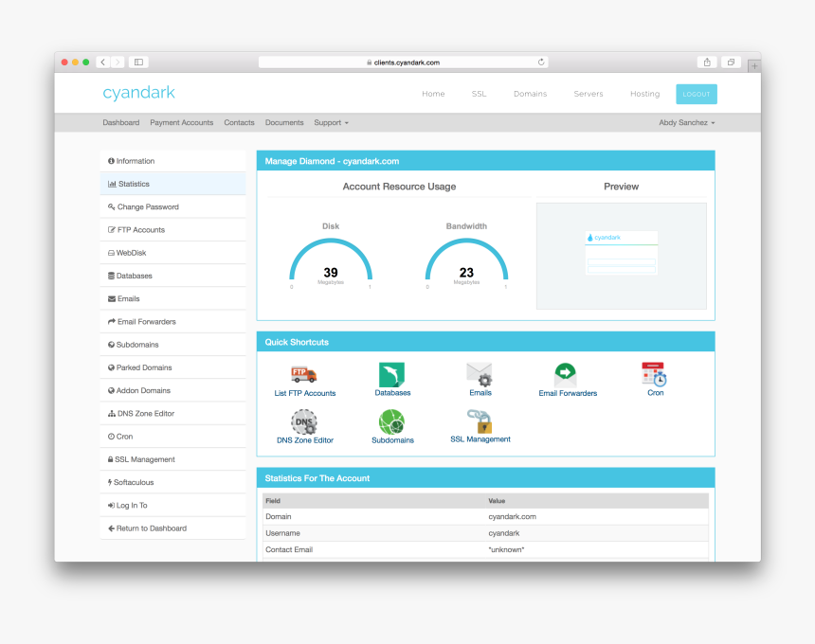
Task: Show all tabs in Safari
Action: point(731,63)
